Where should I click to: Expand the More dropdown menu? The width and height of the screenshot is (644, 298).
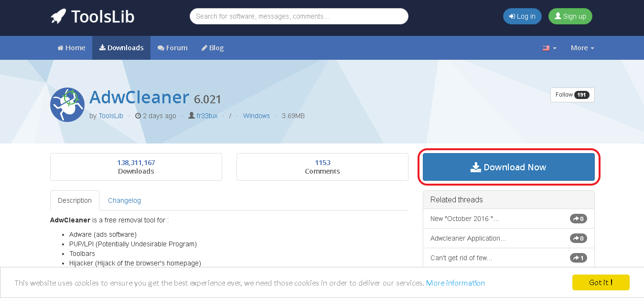pyautogui.click(x=582, y=48)
